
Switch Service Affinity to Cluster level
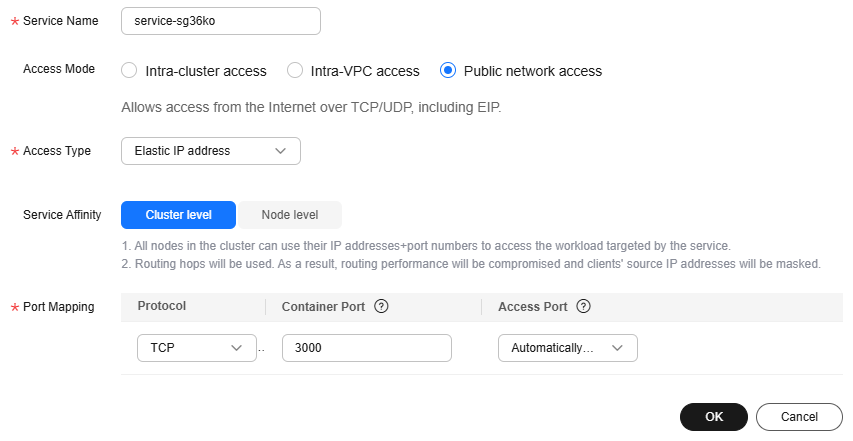pyautogui.click(x=178, y=215)
